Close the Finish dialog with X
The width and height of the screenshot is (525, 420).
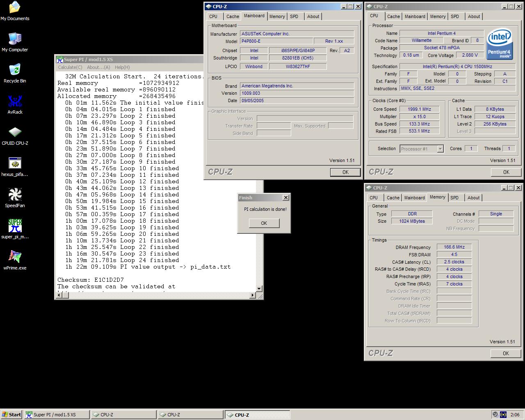coord(286,198)
